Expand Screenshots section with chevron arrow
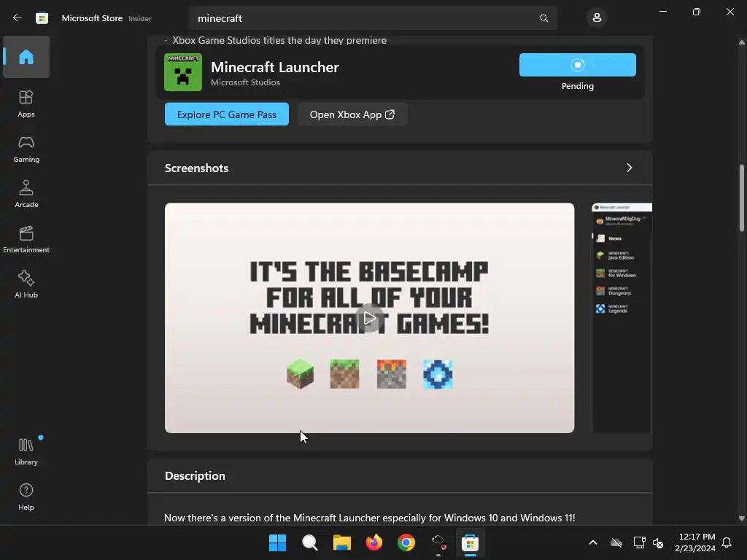Image resolution: width=747 pixels, height=560 pixels. 630,168
